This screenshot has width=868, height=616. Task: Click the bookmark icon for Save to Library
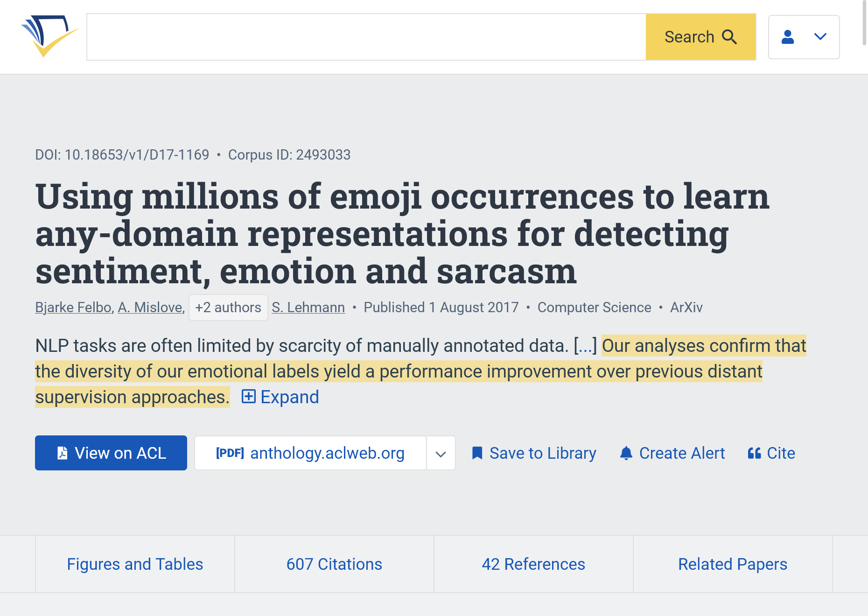(477, 453)
